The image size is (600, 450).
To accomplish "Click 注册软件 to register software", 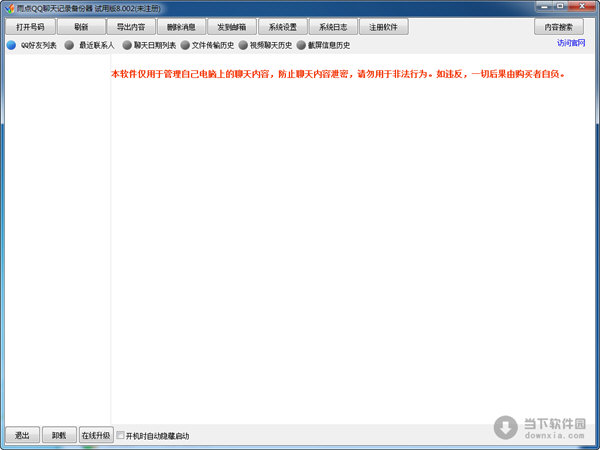I will coord(384,27).
